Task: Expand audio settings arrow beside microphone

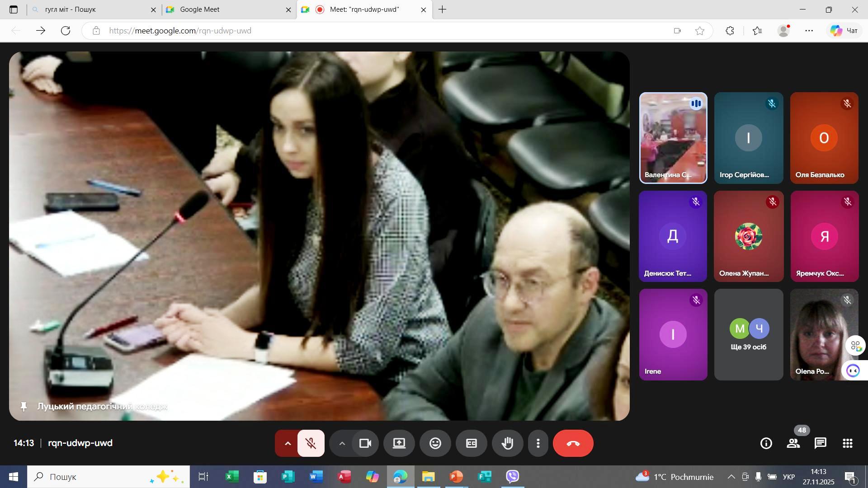Action: click(x=288, y=443)
